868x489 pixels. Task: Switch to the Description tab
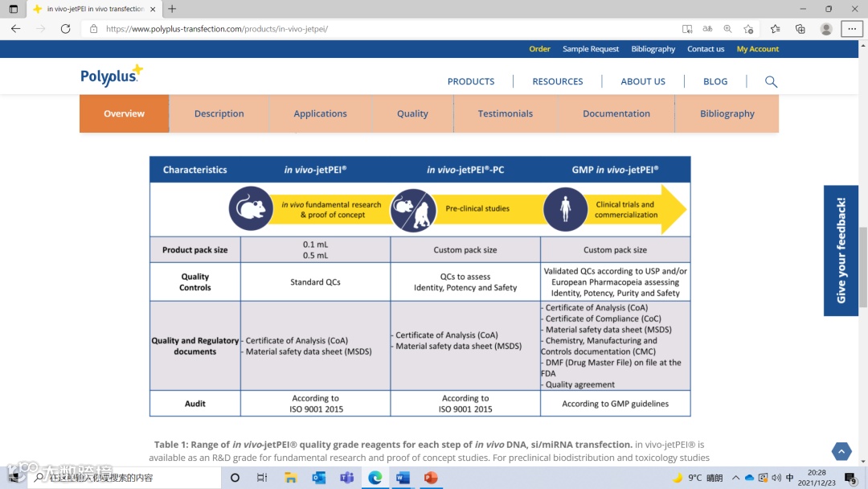pos(219,113)
